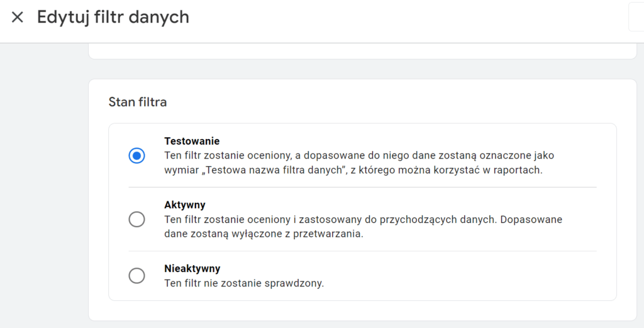
Task: Click the bold Nieaktywny option label
Action: 192,269
